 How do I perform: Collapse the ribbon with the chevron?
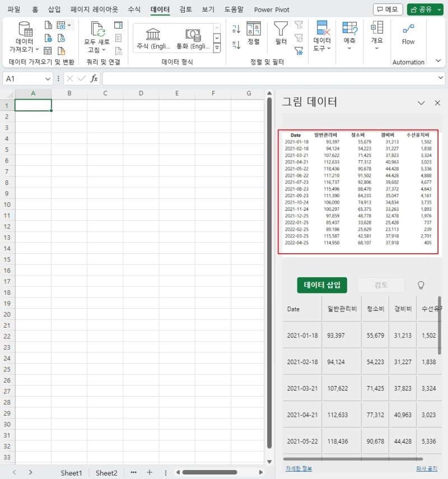(x=438, y=61)
